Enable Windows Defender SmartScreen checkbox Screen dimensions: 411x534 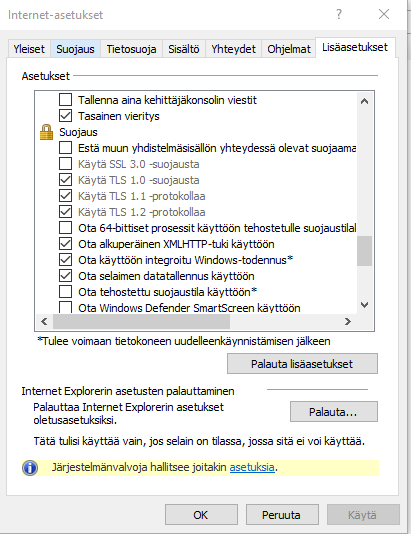[x=65, y=307]
